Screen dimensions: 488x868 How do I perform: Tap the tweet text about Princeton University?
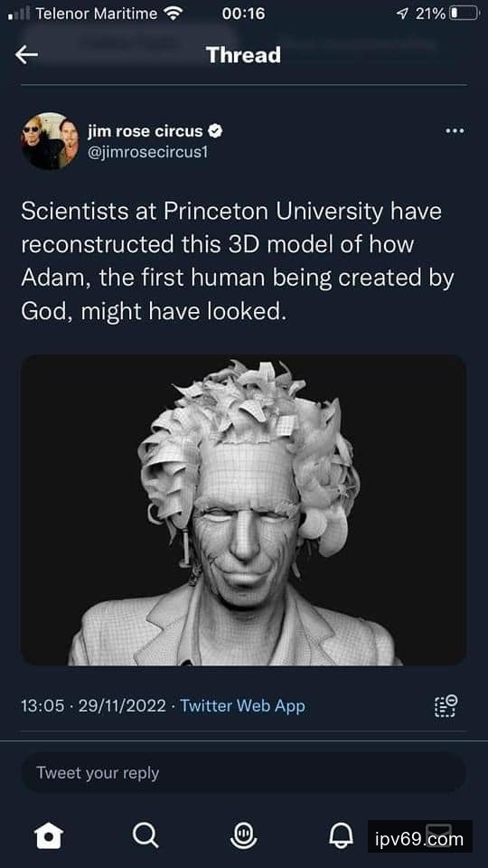pos(238,262)
